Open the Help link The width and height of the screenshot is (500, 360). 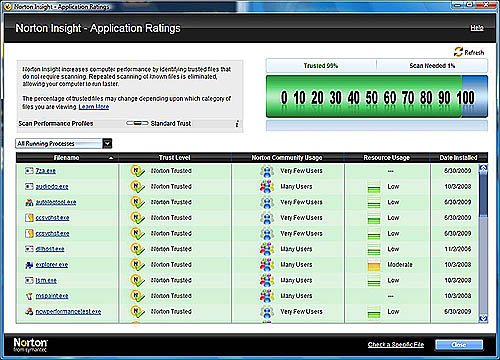click(477, 28)
